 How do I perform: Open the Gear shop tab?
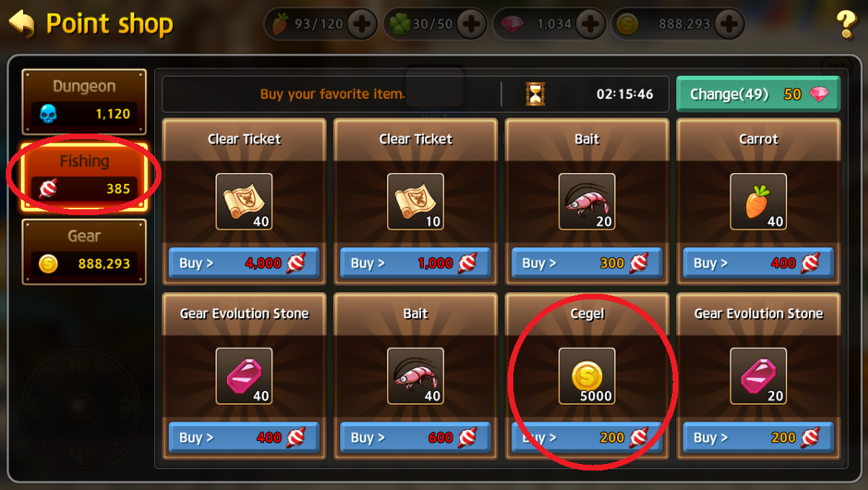84,252
